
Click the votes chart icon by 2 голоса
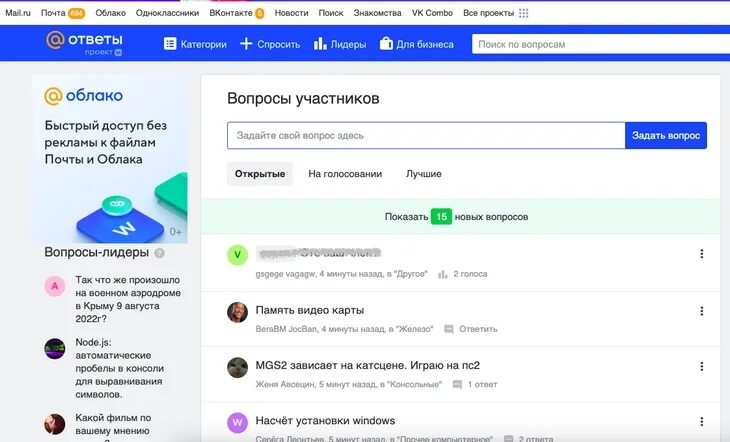[443, 274]
